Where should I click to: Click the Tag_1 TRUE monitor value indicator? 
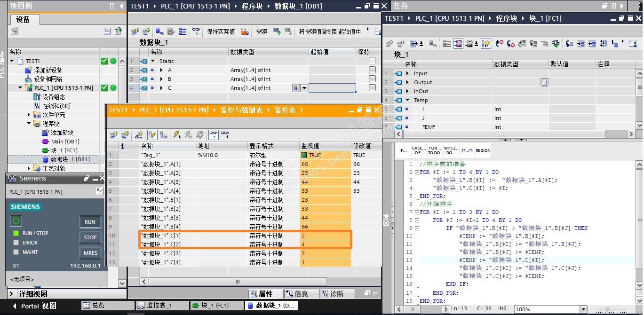pyautogui.click(x=303, y=155)
